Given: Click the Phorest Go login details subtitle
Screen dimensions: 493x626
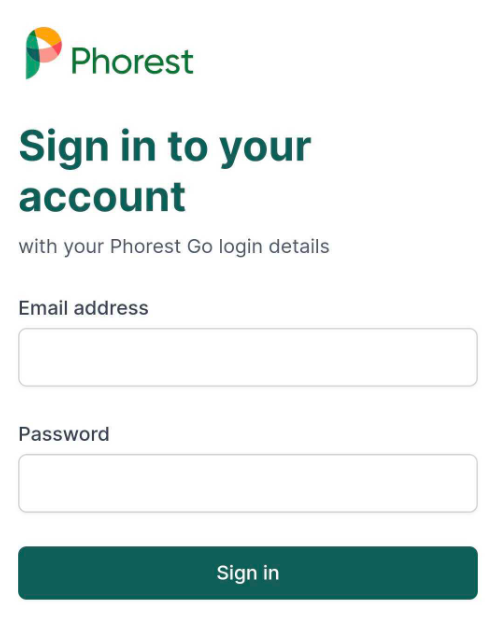Looking at the screenshot, I should [174, 246].
